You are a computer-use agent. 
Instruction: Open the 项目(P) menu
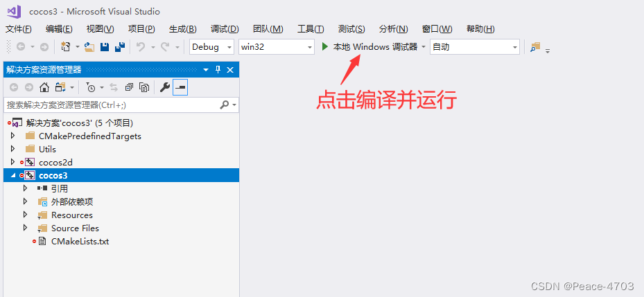141,29
